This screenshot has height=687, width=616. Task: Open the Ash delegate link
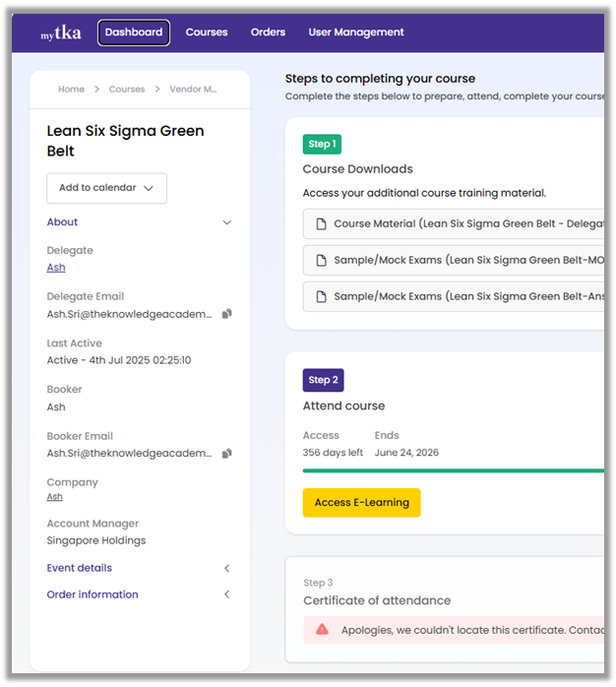(56, 268)
